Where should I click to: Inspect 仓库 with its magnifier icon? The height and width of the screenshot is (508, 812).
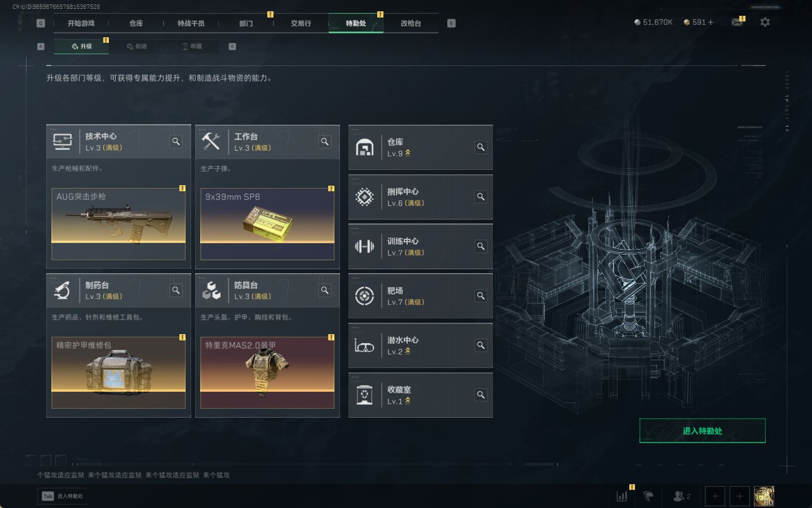tap(481, 147)
